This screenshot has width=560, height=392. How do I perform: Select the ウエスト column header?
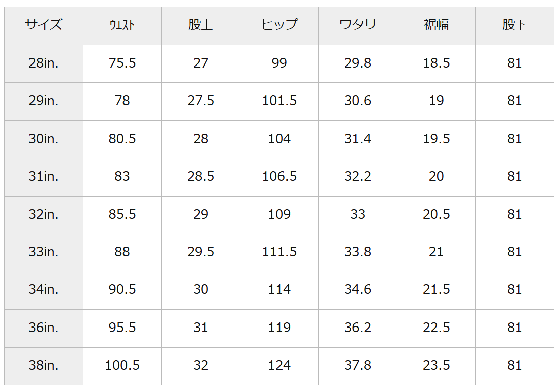tap(122, 25)
